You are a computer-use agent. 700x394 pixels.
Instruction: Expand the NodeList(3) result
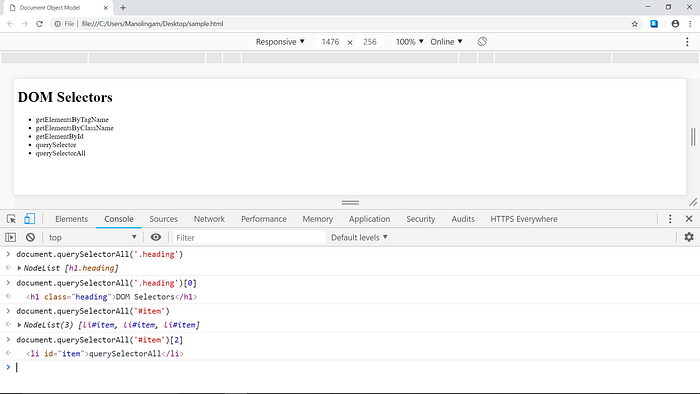click(19, 325)
